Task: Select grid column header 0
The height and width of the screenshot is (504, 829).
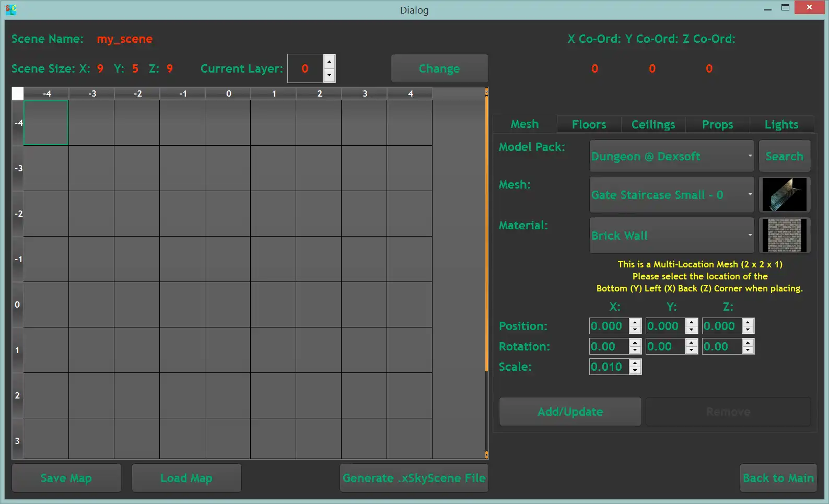Action: (x=228, y=93)
